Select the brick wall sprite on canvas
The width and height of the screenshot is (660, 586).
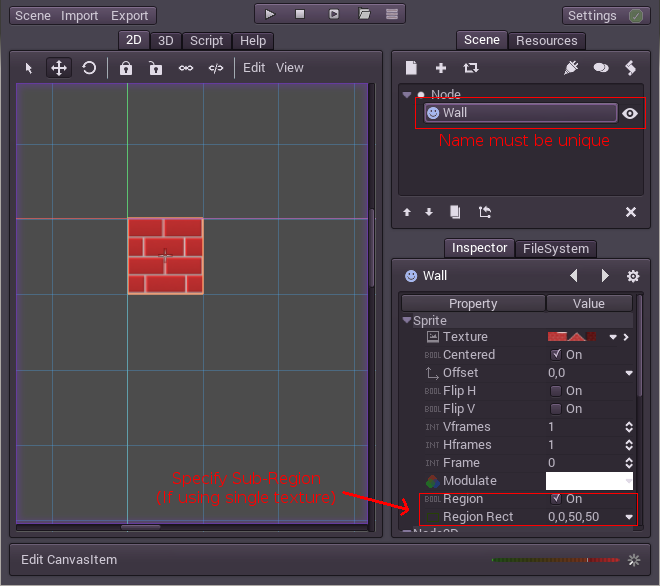point(165,256)
